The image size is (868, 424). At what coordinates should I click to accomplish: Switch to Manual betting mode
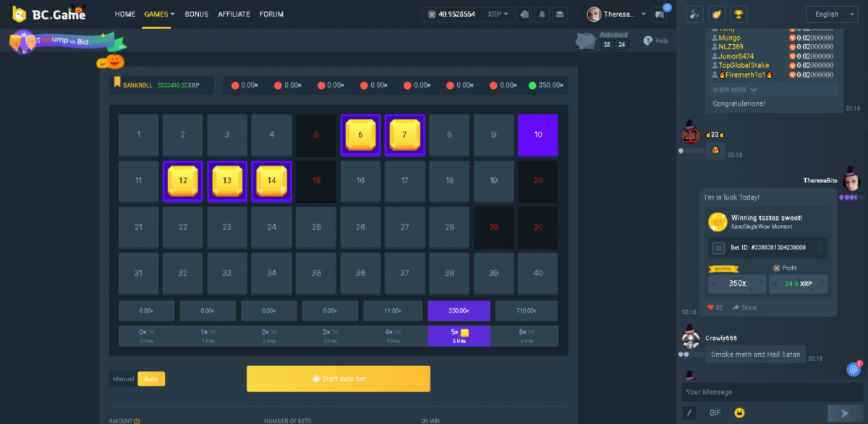point(123,378)
